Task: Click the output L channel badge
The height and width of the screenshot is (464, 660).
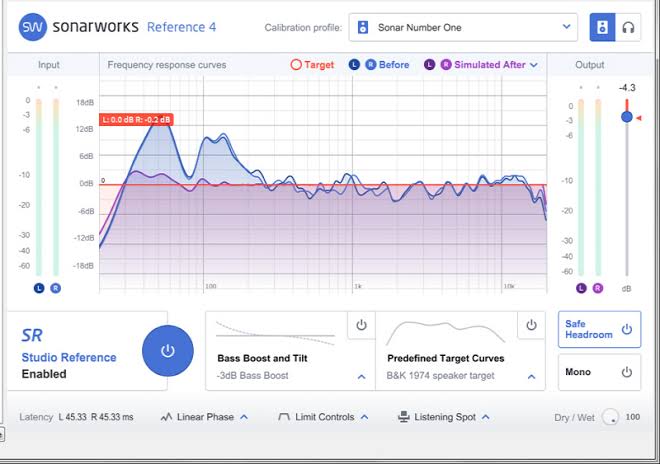Action: coord(581,288)
